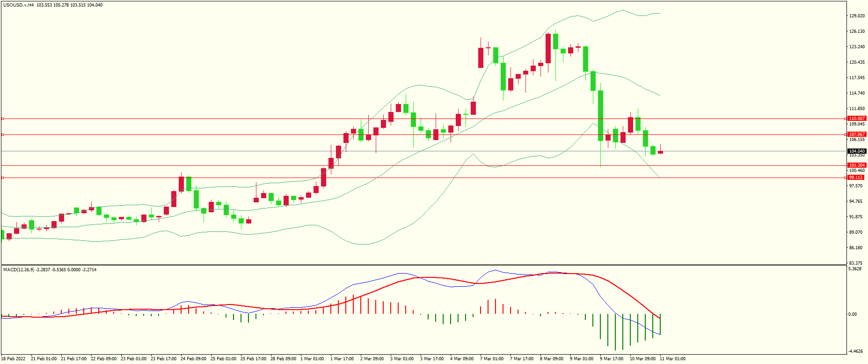Grab the left handle of the 110.007 line

pos(2,119)
